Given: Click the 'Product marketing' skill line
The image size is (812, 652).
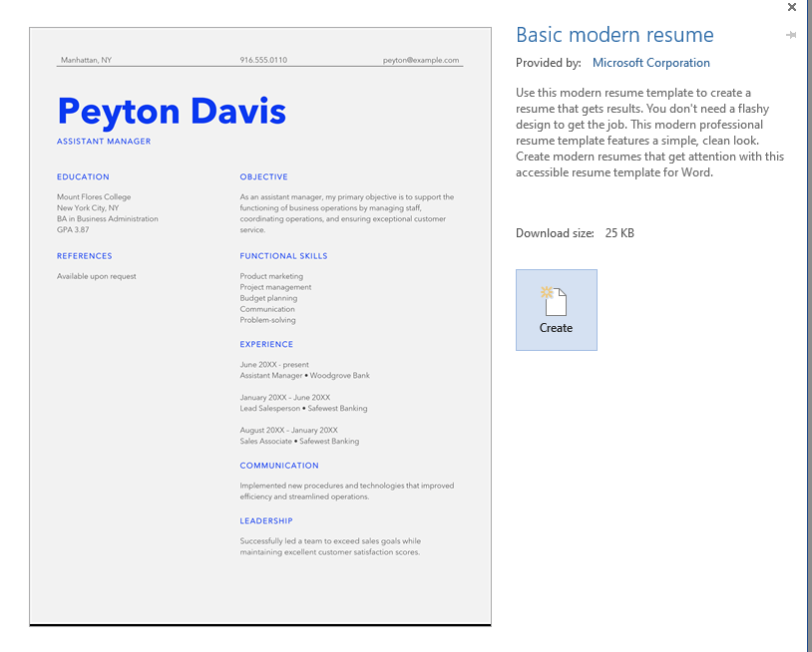Looking at the screenshot, I should click(x=271, y=276).
